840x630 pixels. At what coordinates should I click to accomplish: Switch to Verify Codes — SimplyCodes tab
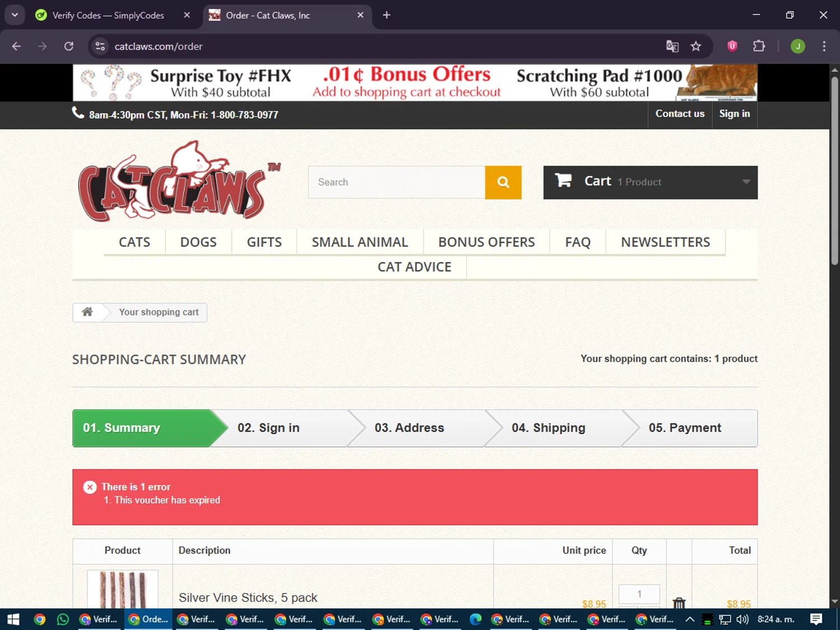point(108,15)
